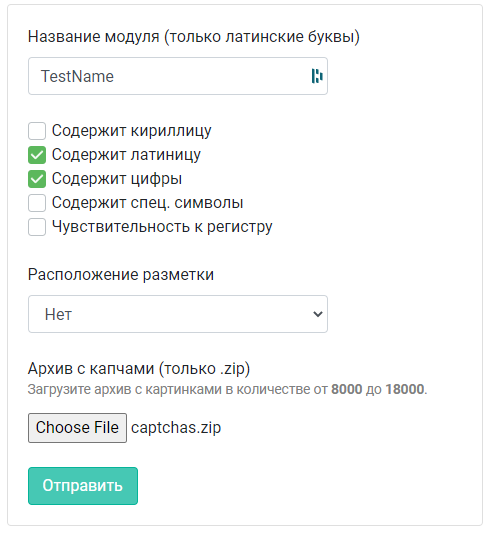Click the Choose File button
The width and height of the screenshot is (490, 534).
(77, 428)
